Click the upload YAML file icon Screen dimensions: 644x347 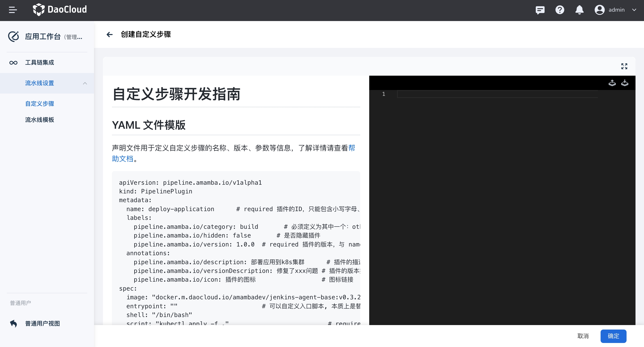pos(612,83)
